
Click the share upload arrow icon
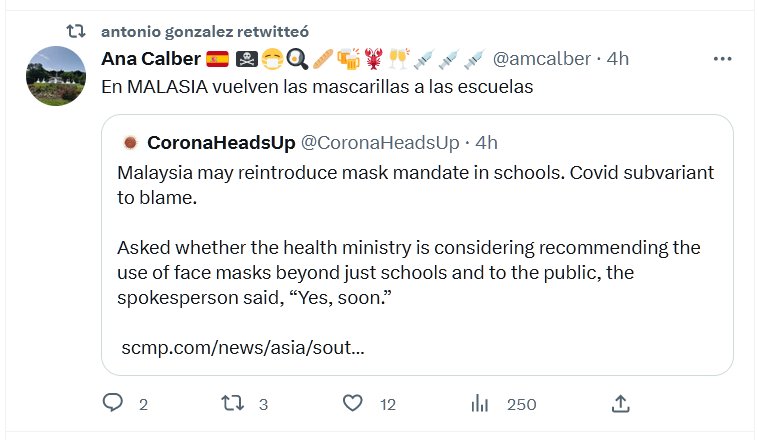pos(620,403)
